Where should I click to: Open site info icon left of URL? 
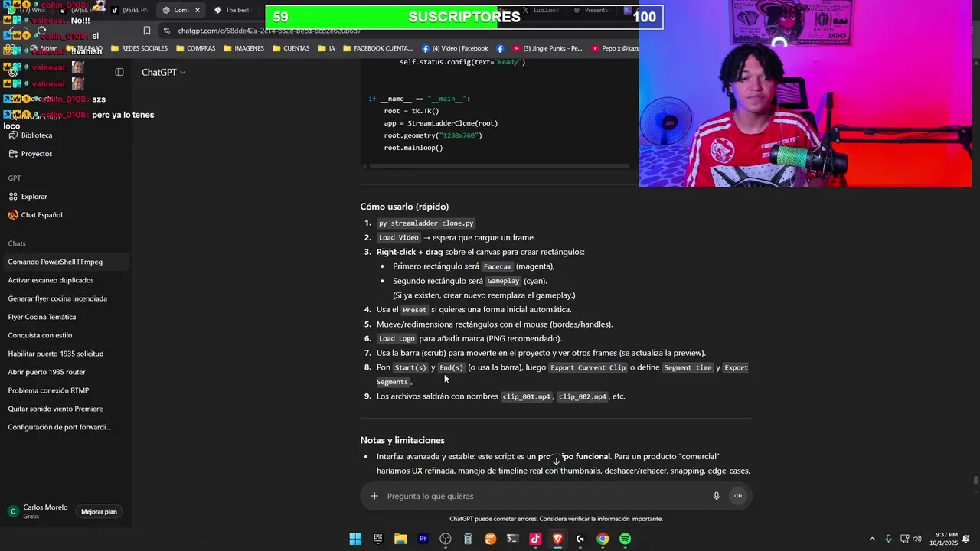click(x=166, y=31)
